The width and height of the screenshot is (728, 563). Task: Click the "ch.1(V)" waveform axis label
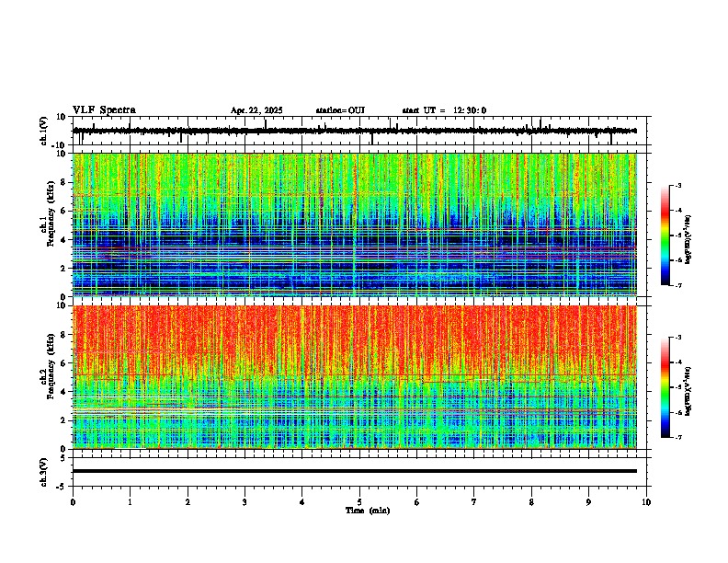point(44,131)
